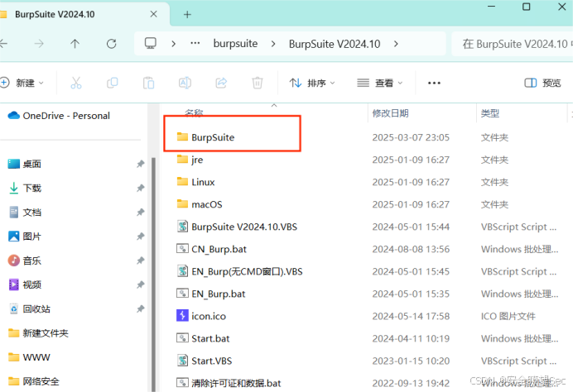Open the New item dropdown

22,83
